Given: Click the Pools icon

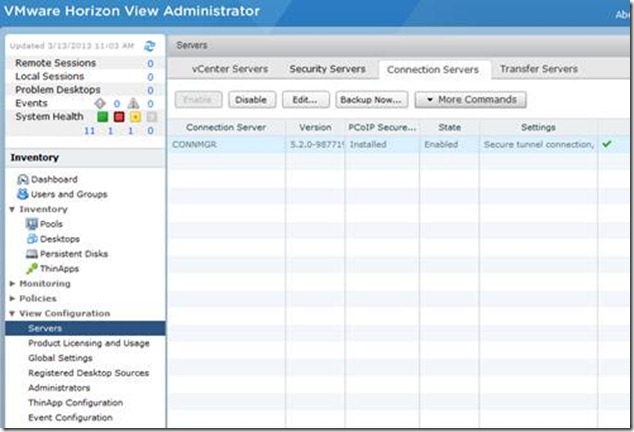Looking at the screenshot, I should 32,224.
